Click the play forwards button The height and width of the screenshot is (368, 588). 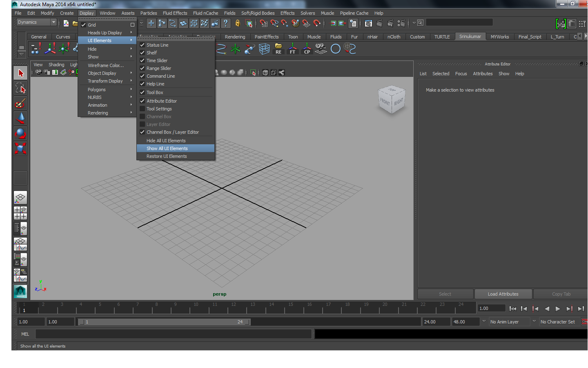click(558, 309)
